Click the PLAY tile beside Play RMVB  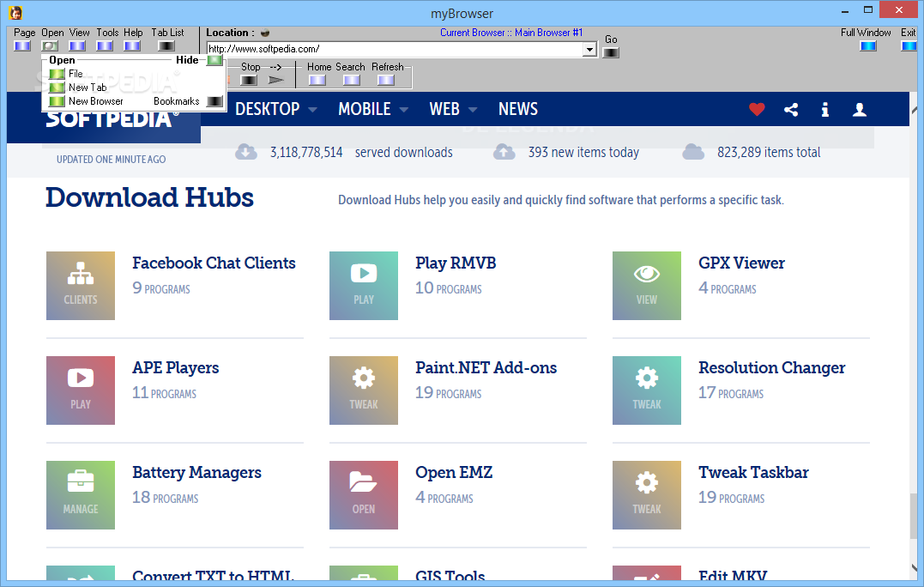click(x=364, y=286)
